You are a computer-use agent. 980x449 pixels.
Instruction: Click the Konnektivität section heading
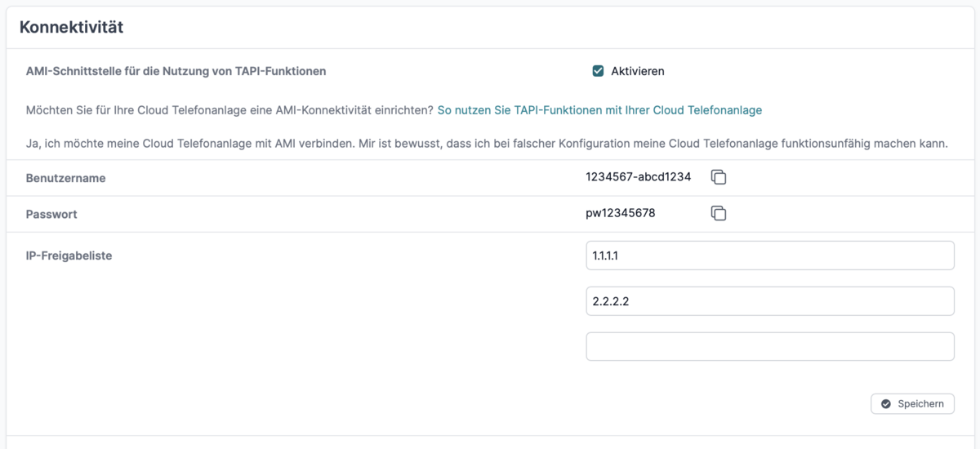point(71,28)
